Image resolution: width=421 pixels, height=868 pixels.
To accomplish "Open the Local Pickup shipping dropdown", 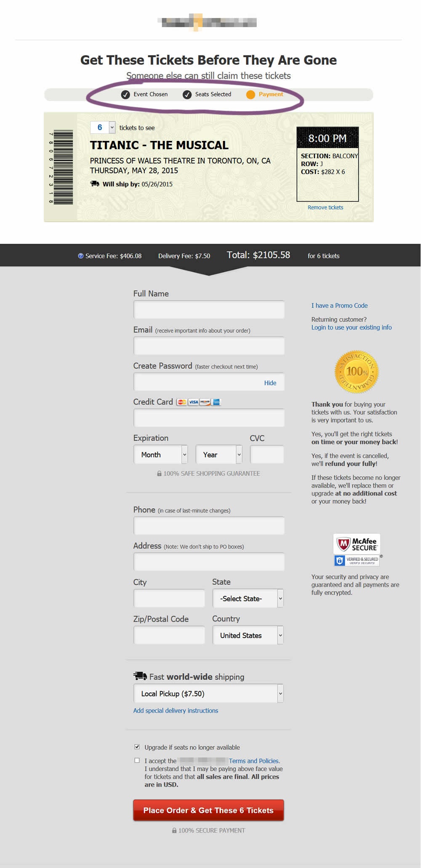I will pos(208,693).
